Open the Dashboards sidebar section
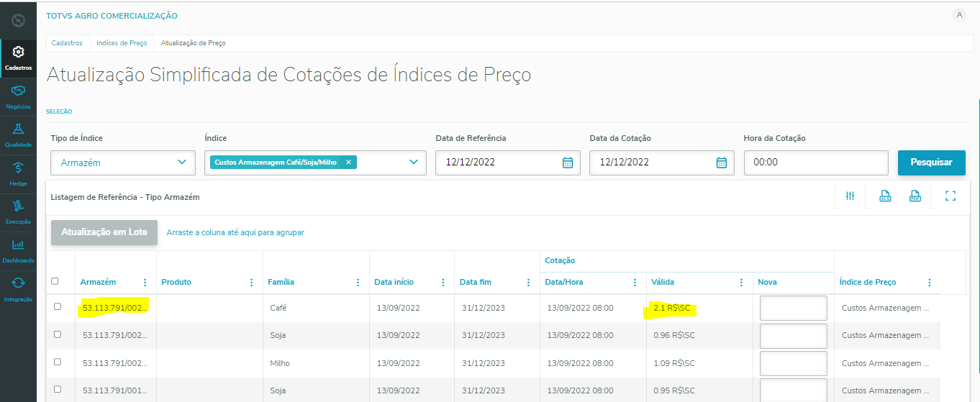980x402 pixels. point(18,251)
